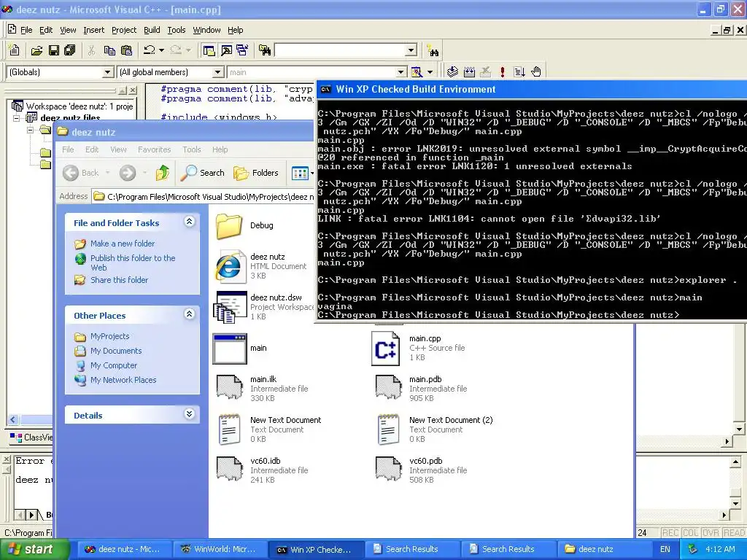Switch to the ClassView tab
747x560 pixels.
[31, 437]
